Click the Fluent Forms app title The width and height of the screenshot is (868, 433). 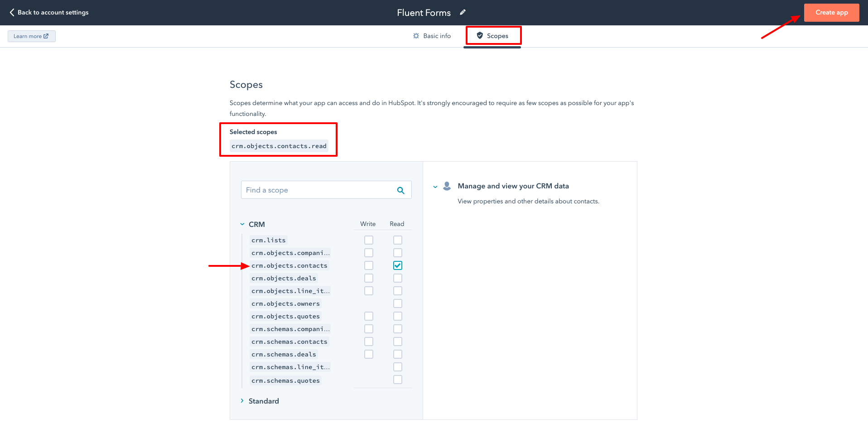coord(424,13)
